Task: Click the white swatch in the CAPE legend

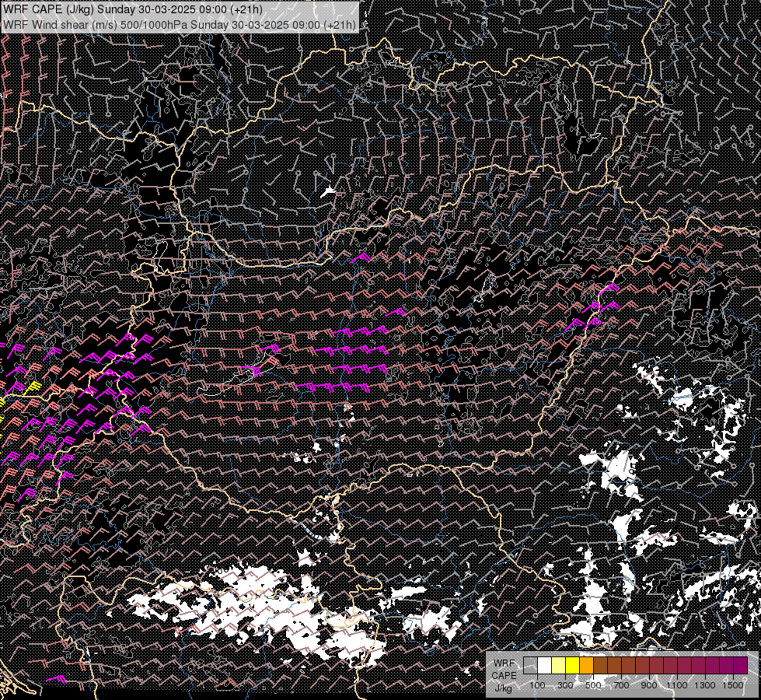Action: pyautogui.click(x=545, y=665)
